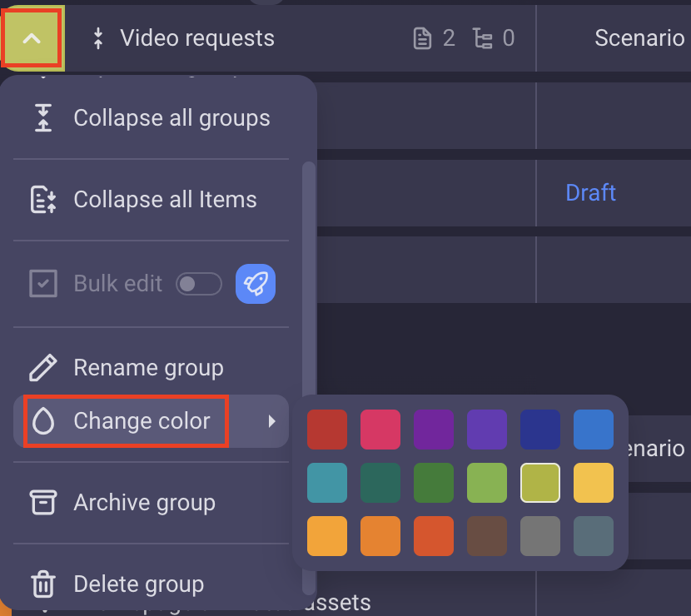This screenshot has width=691, height=616.
Task: Collapse the Video requests group chevron
Action: coord(32,38)
